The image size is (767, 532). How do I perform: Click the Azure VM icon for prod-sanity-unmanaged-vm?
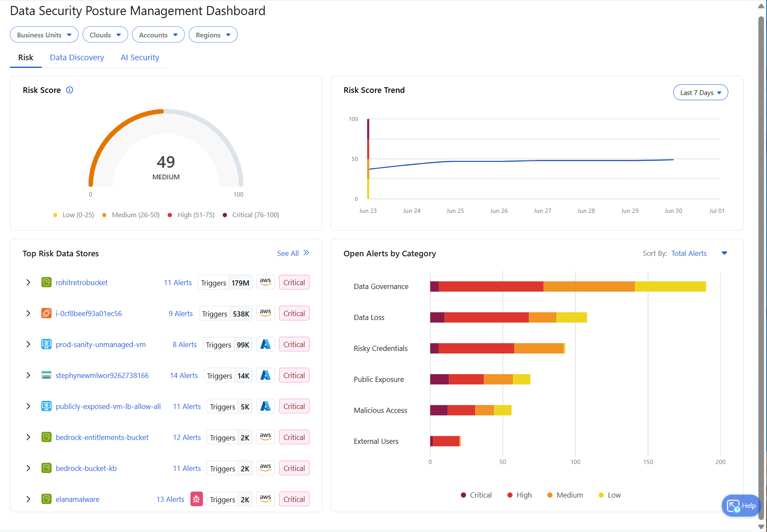coord(46,344)
